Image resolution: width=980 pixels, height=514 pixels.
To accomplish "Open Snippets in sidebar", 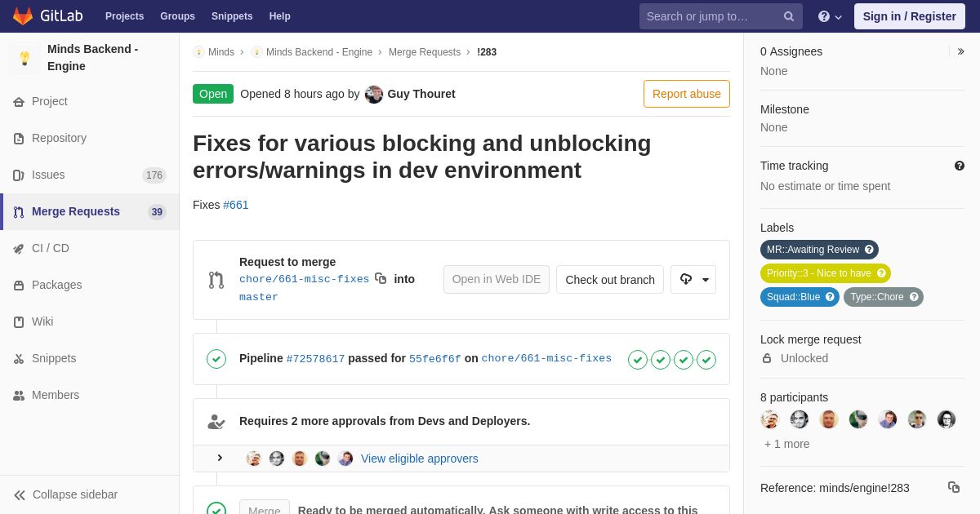I will click(90, 358).
